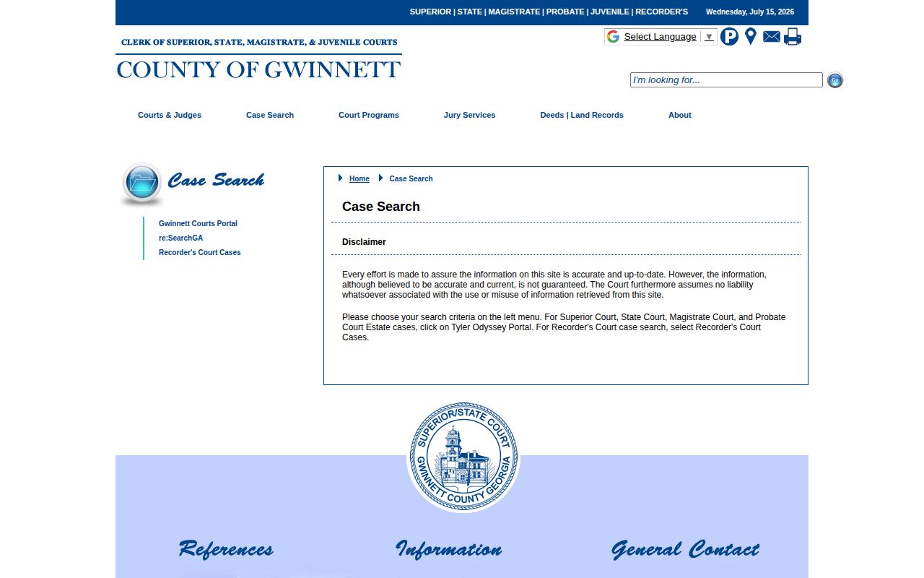The height and width of the screenshot is (578, 924).
Task: Click the Case Search page title heading
Action: tap(381, 207)
